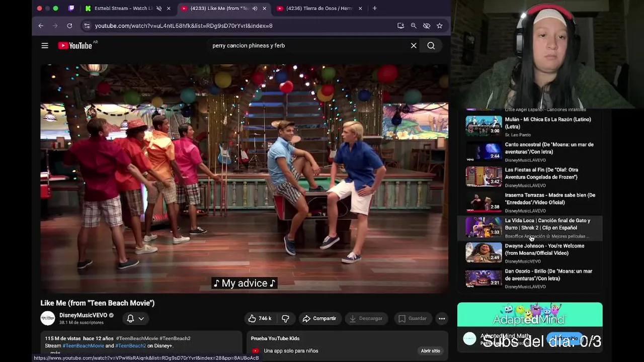
Task: Open La Vida Loca Shrek 2 thumbnail
Action: point(484,227)
